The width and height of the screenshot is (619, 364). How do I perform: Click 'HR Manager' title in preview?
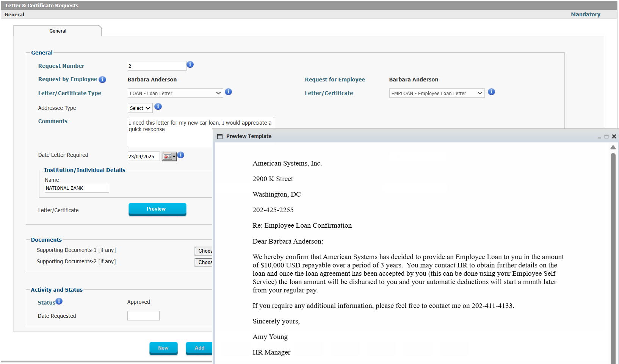click(x=271, y=352)
